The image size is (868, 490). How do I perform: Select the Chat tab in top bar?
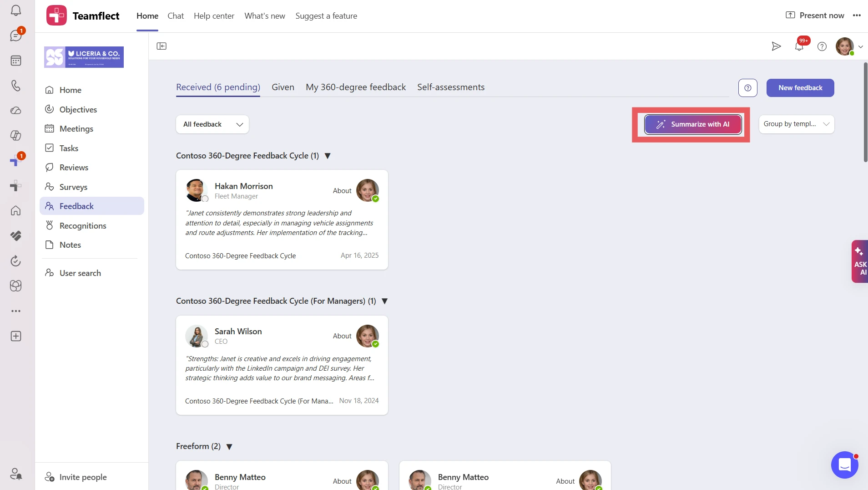[176, 16]
